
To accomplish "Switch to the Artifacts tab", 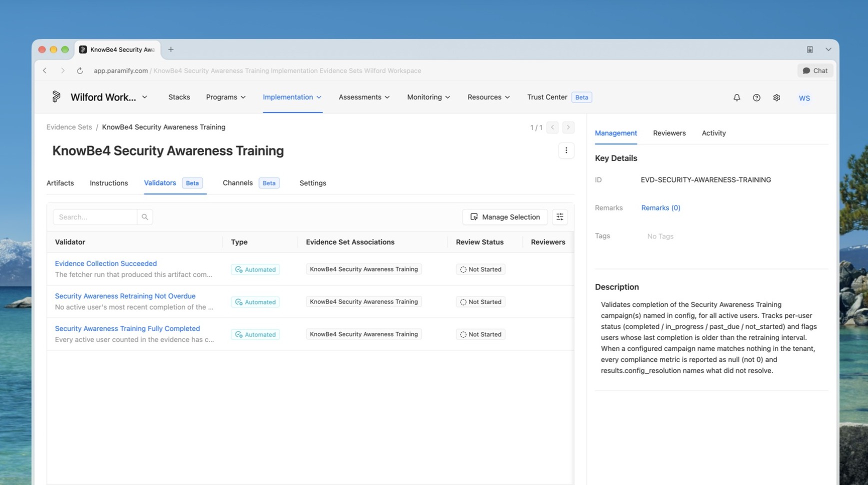I will [60, 183].
